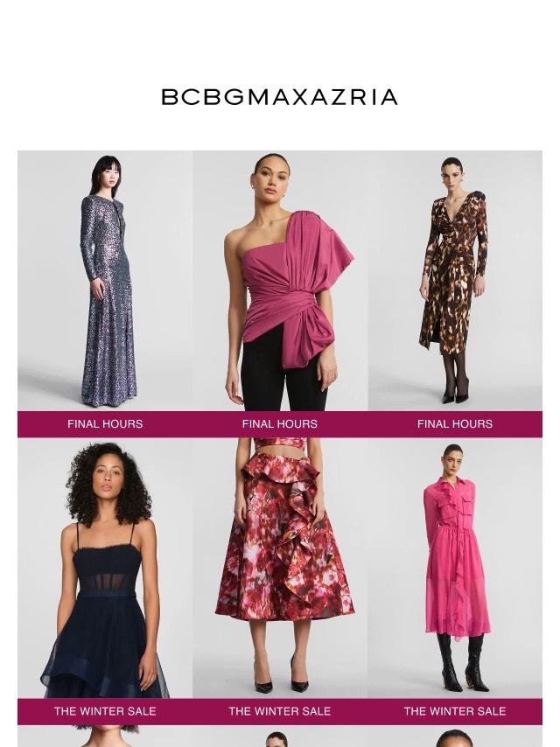Click THE WINTER SALE under the floral skirt

coord(280,711)
